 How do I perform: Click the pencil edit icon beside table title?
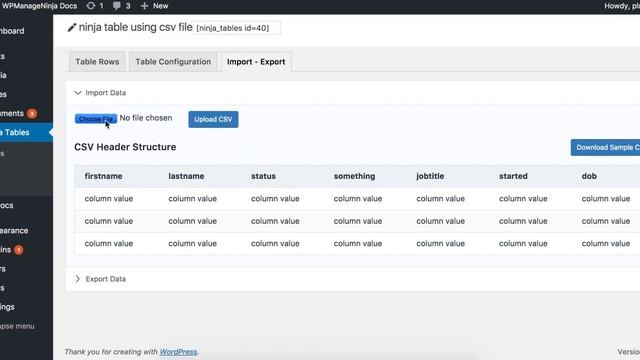(x=72, y=28)
